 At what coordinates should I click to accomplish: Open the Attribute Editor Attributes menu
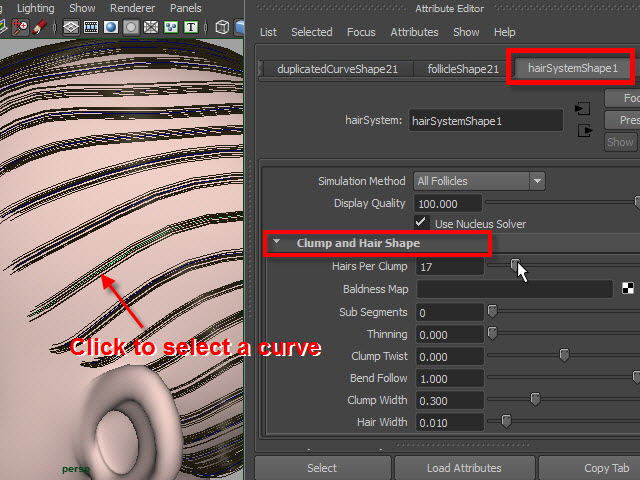pyautogui.click(x=414, y=32)
